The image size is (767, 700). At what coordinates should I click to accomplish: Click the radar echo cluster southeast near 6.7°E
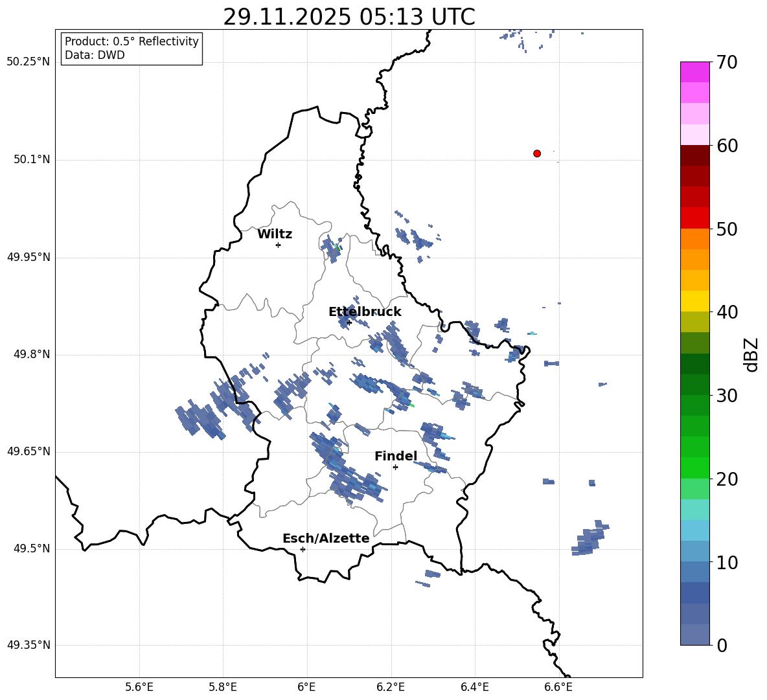pyautogui.click(x=590, y=538)
